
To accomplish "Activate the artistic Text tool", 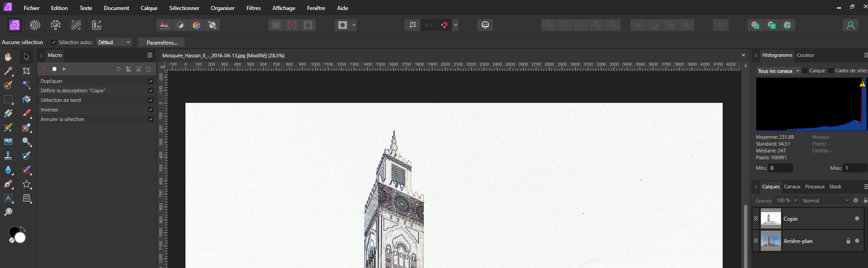I will coord(8,198).
